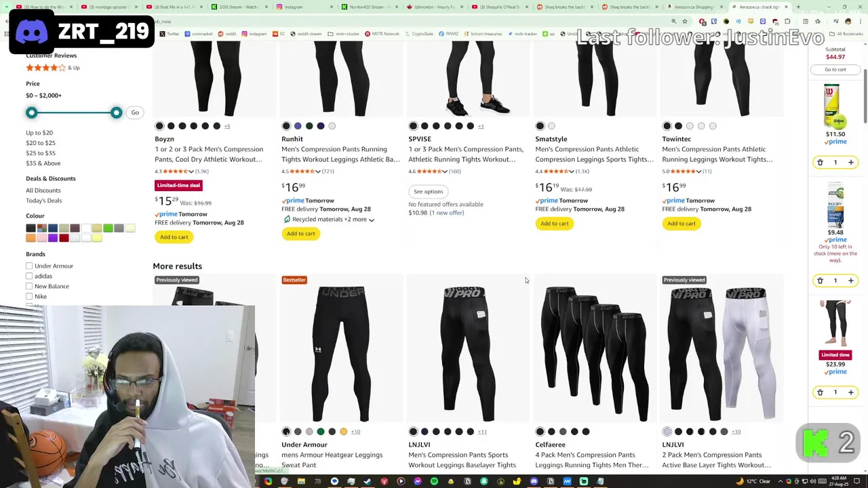Check the Under Armour brand checkbox
Viewport: 868px width, 488px height.
pos(29,266)
